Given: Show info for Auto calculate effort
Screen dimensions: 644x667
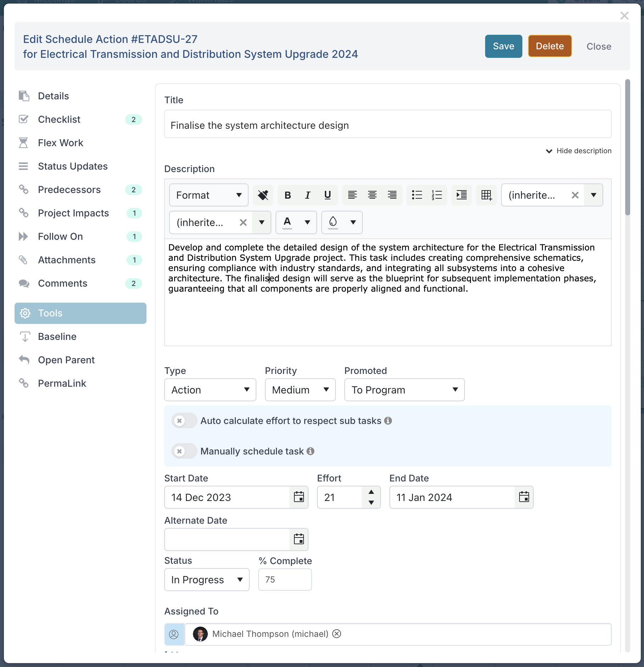Looking at the screenshot, I should tap(388, 420).
